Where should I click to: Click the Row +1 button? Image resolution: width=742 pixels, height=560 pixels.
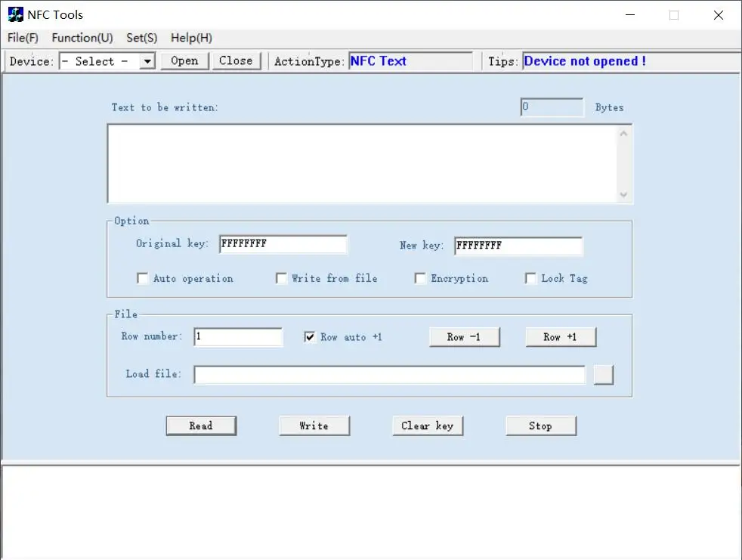pyautogui.click(x=561, y=337)
